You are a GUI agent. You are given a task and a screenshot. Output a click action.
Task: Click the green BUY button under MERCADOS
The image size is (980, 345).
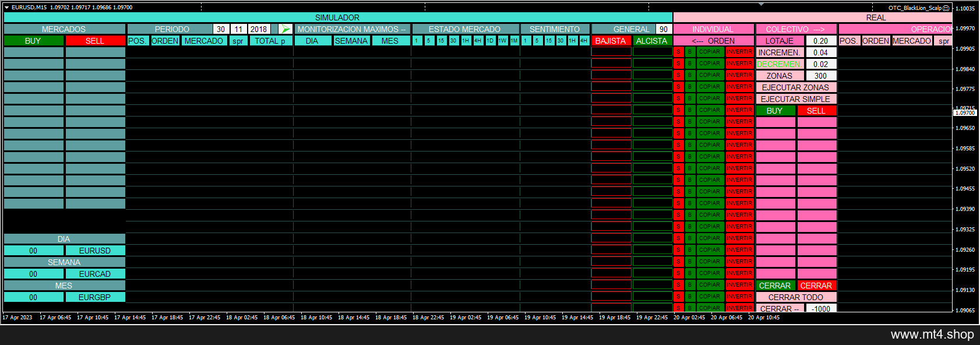[33, 41]
